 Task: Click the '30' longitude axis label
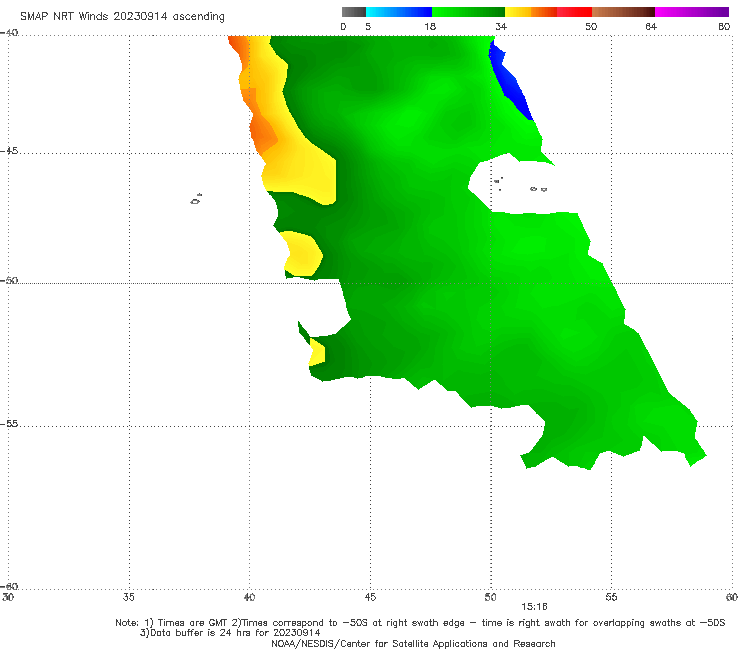pyautogui.click(x=8, y=598)
